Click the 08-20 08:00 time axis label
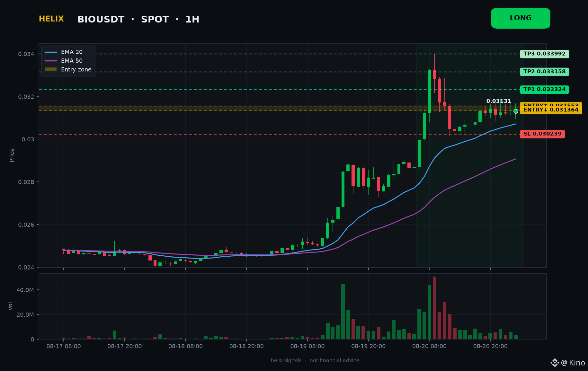 (x=429, y=346)
